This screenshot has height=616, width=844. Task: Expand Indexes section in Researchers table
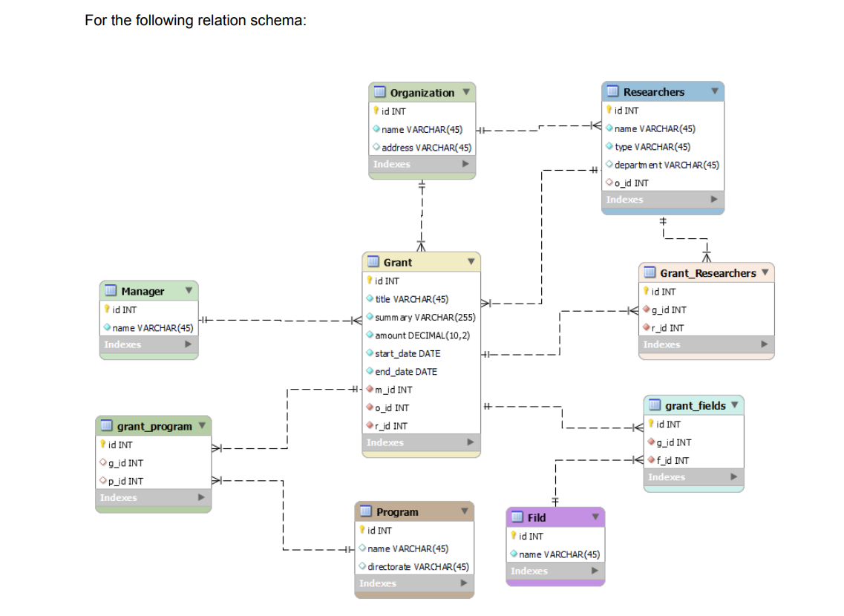(x=714, y=199)
